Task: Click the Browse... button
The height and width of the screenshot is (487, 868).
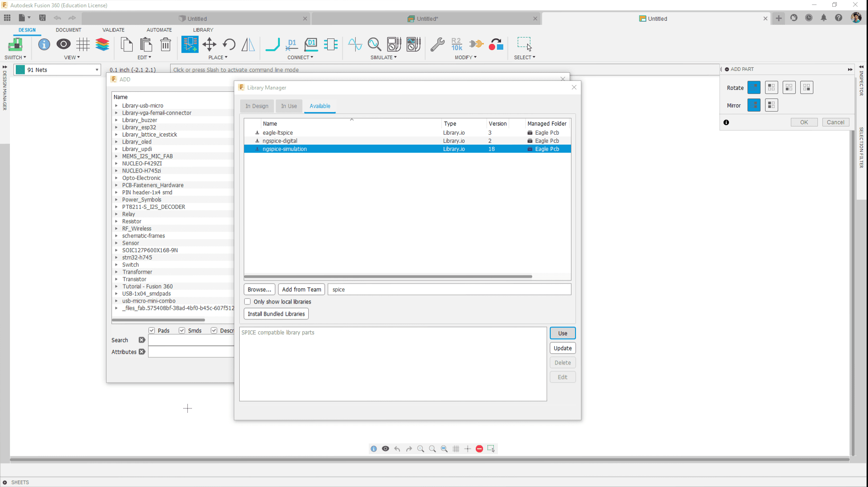Action: 259,289
